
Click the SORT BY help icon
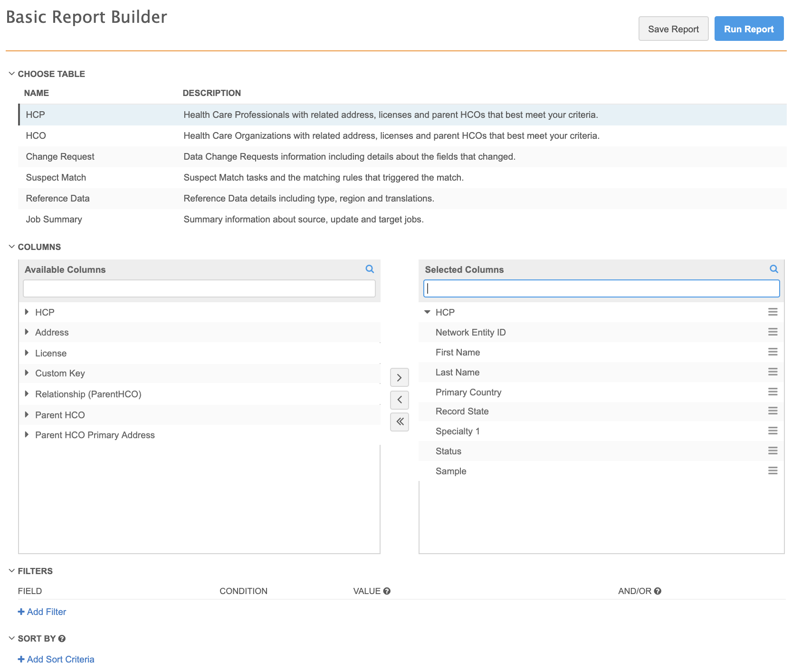[x=62, y=639]
